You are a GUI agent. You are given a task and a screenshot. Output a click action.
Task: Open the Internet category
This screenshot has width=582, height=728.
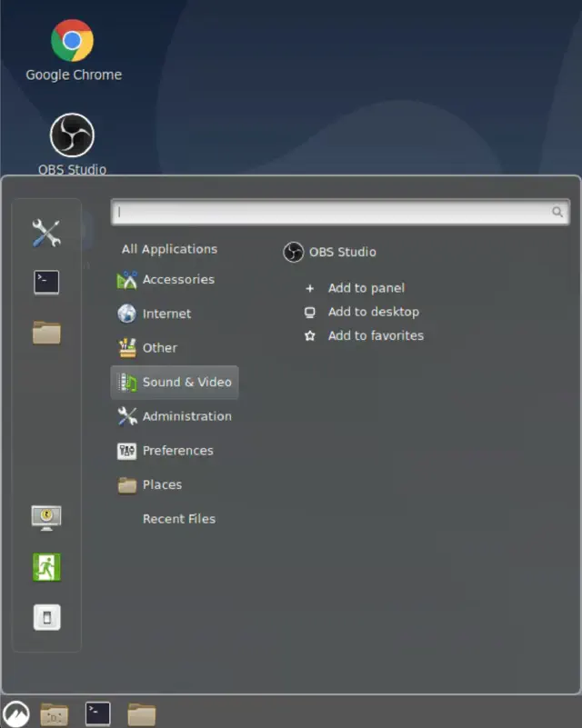(x=166, y=314)
